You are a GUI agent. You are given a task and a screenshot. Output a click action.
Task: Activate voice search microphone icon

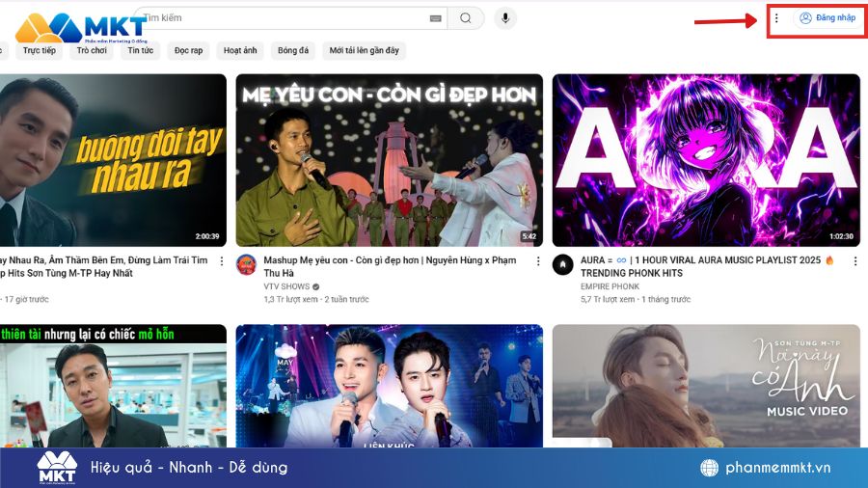pyautogui.click(x=504, y=18)
